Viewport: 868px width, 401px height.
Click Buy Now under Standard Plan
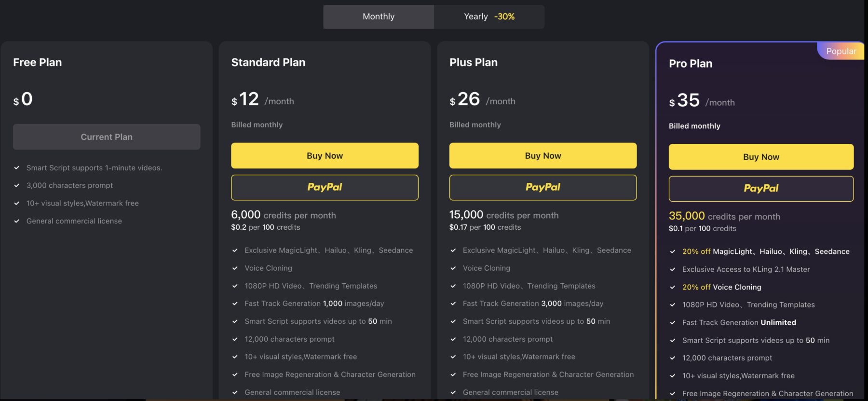(x=325, y=156)
